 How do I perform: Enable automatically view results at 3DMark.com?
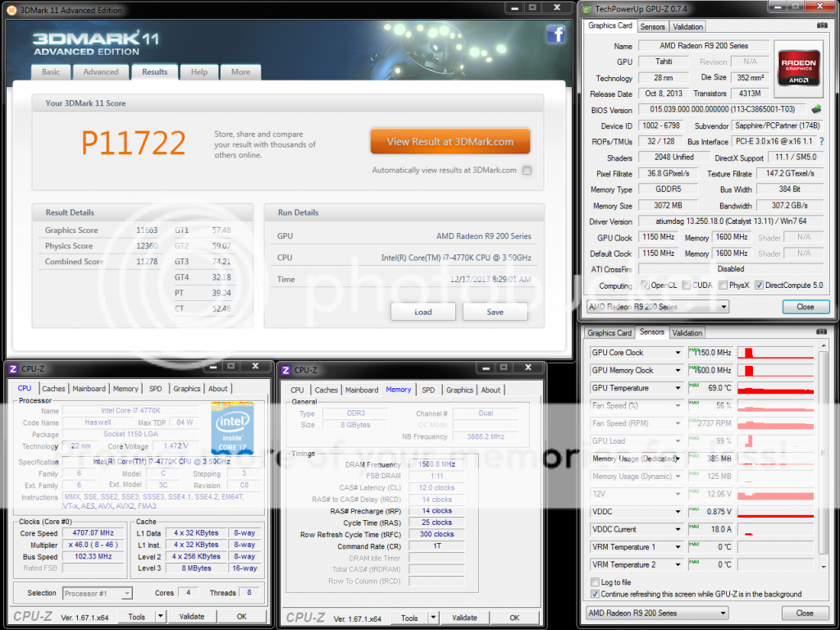(527, 171)
